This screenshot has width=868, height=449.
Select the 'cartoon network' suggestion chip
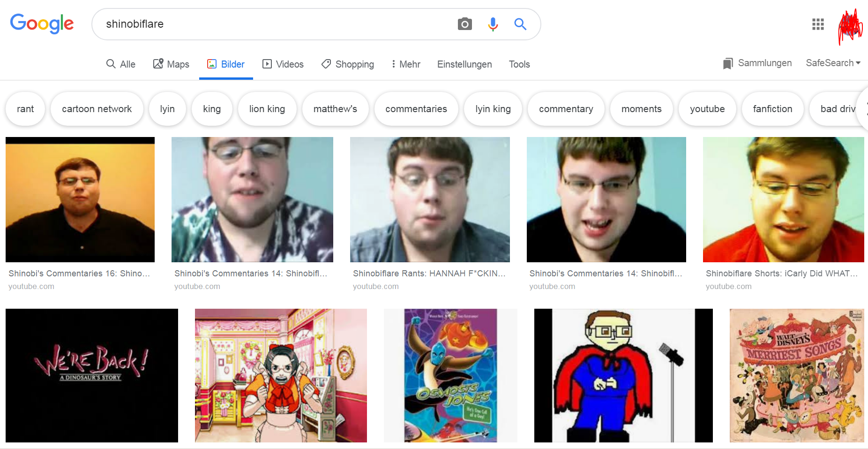97,109
